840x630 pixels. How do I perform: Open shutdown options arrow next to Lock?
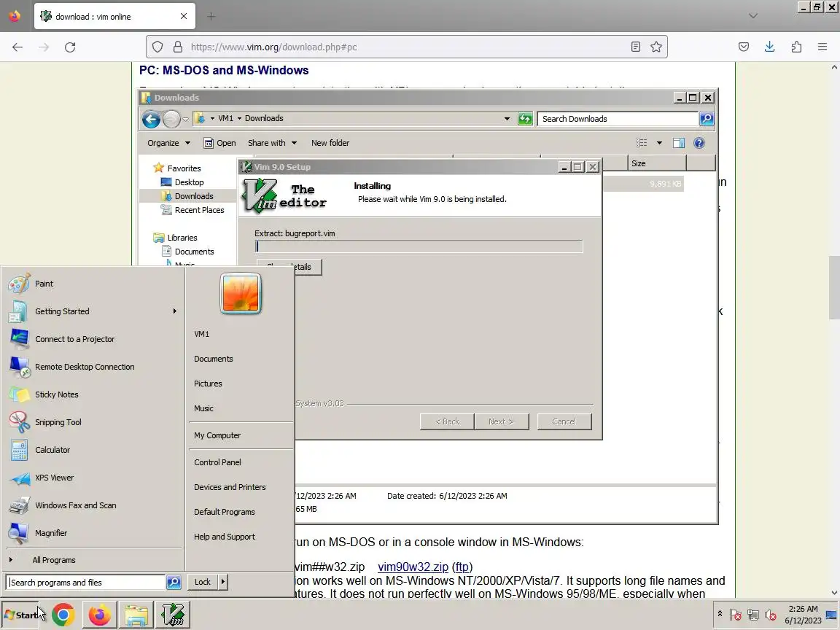[223, 583]
